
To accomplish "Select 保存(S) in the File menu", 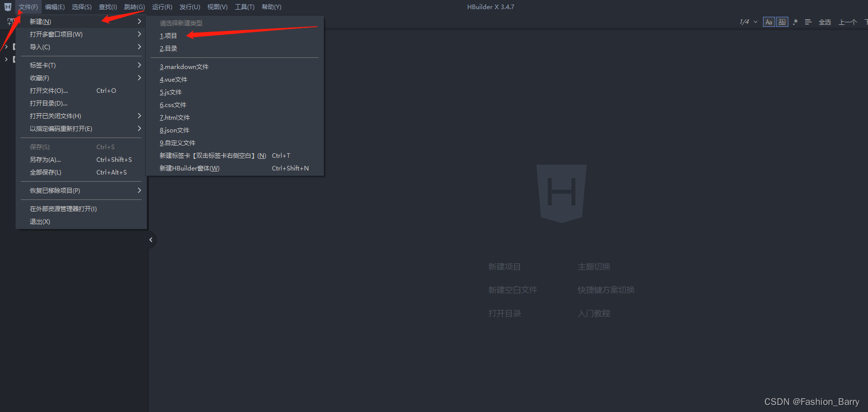I will [82, 147].
